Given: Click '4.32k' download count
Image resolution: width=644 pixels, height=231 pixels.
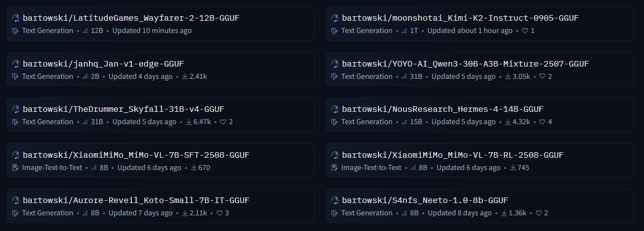Looking at the screenshot, I should [521, 122].
